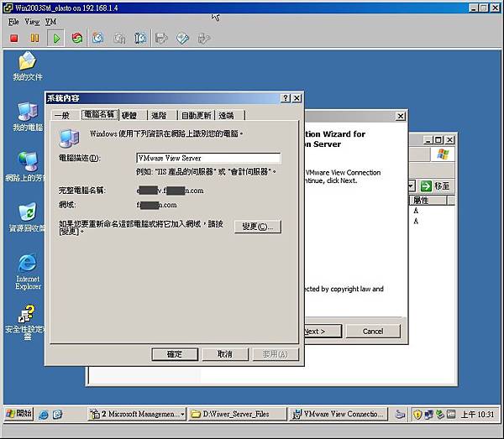This screenshot has width=504, height=439.
Task: Click the Reset VM toolbar icon
Action: (x=77, y=39)
